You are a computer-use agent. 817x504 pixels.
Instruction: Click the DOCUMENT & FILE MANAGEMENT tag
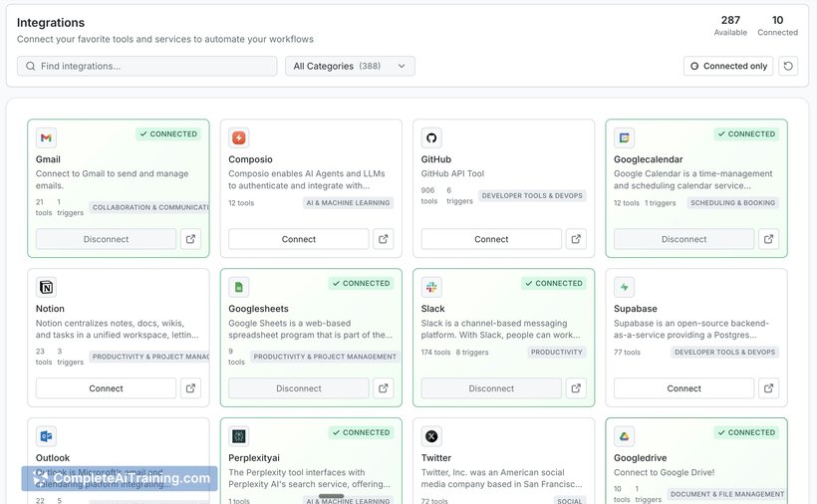coord(727,494)
